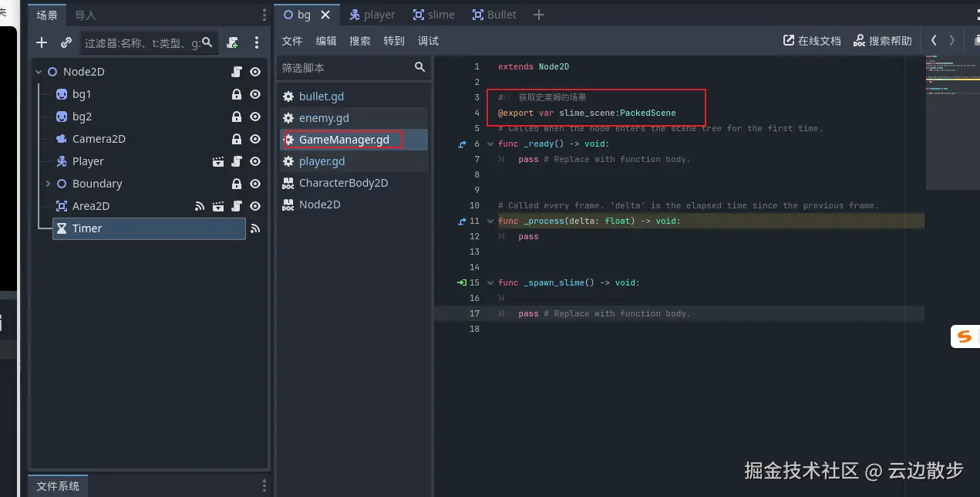Viewport: 980px width, 497px height.
Task: Open 在线文档 online docs
Action: [812, 41]
